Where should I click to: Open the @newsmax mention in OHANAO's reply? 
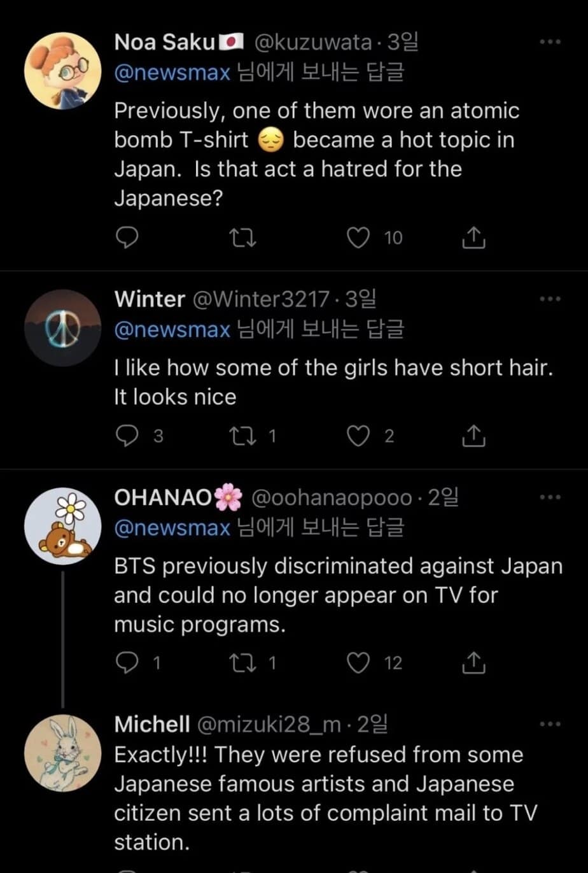(172, 528)
